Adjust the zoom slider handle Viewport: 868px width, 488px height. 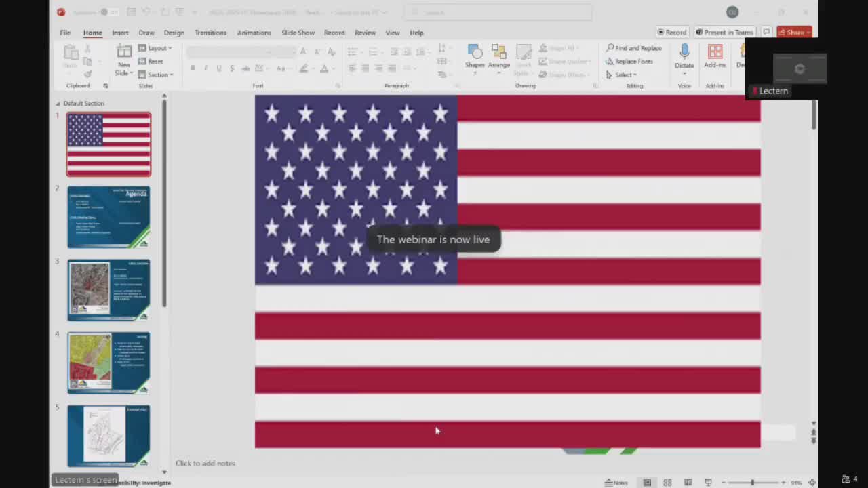(x=752, y=482)
